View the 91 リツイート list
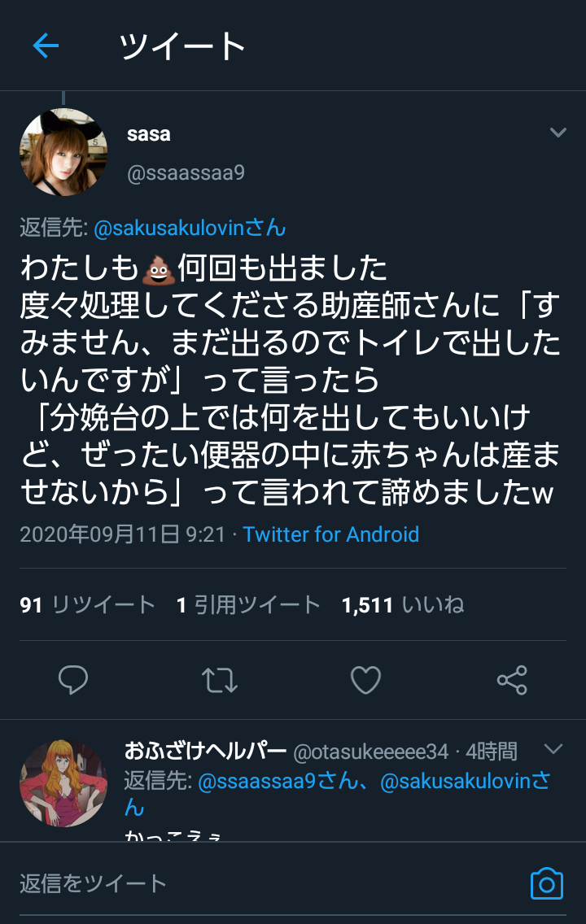Viewport: 586px width, 924px height. click(x=87, y=605)
